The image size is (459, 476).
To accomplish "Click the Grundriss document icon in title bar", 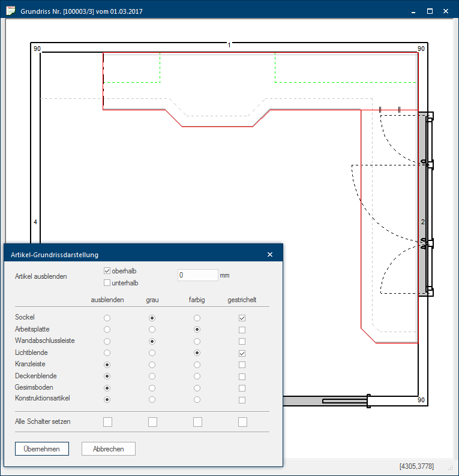I will 10,11.
